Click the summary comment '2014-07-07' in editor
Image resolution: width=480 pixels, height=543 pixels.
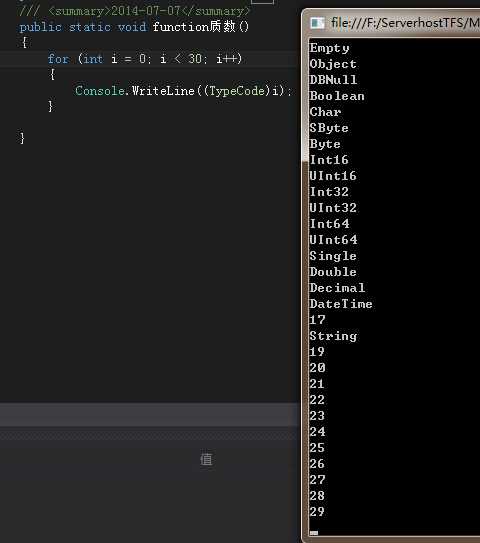click(x=146, y=11)
